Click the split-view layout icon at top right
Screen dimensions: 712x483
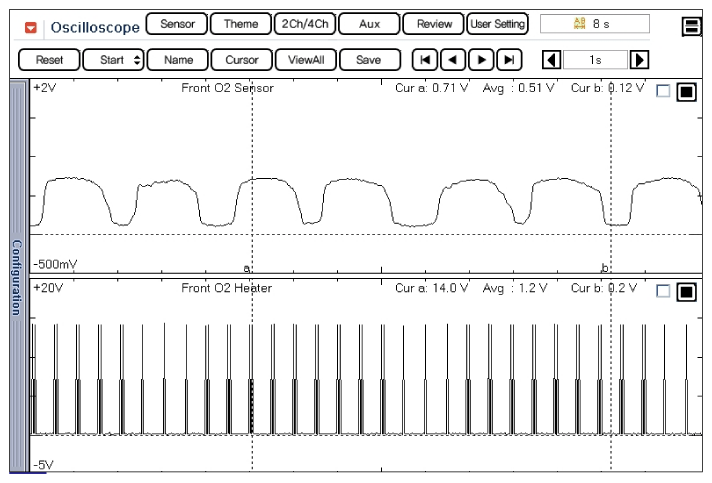click(x=691, y=27)
